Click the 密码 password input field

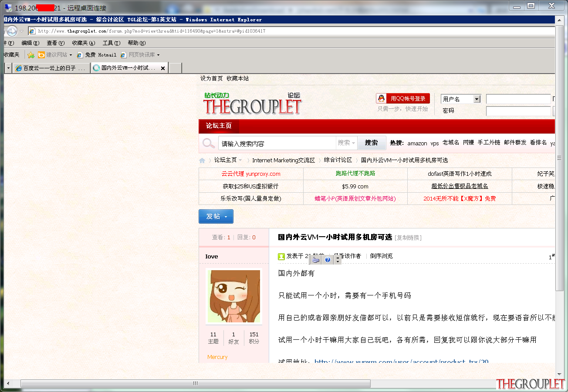(518, 111)
